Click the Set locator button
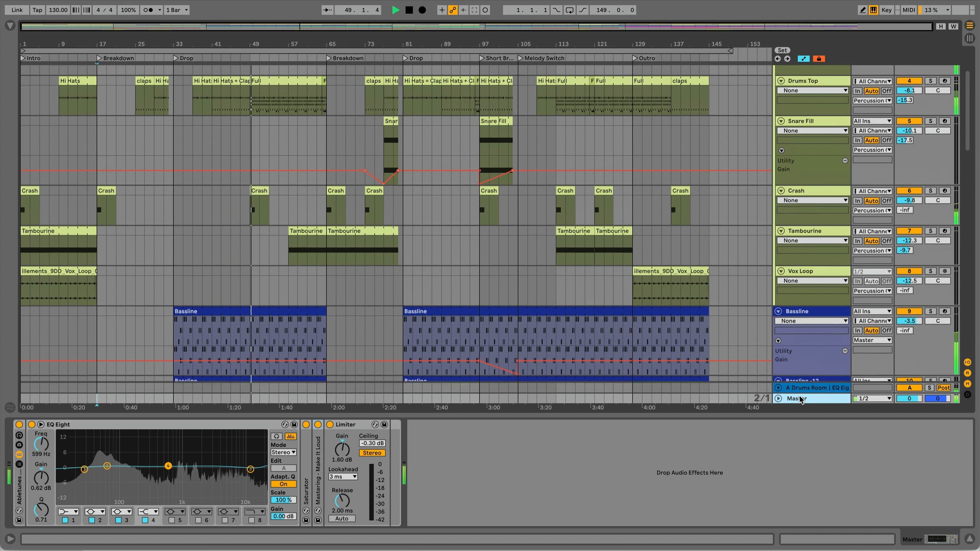 (x=782, y=50)
